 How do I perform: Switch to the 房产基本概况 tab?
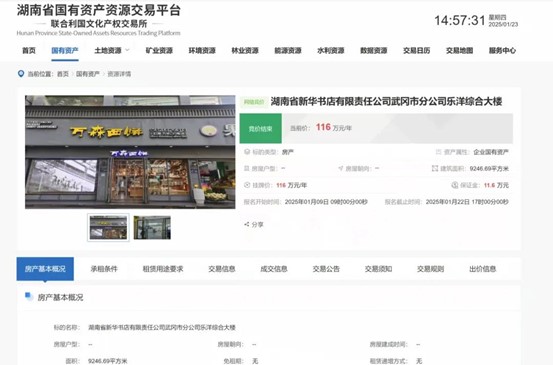(x=45, y=269)
